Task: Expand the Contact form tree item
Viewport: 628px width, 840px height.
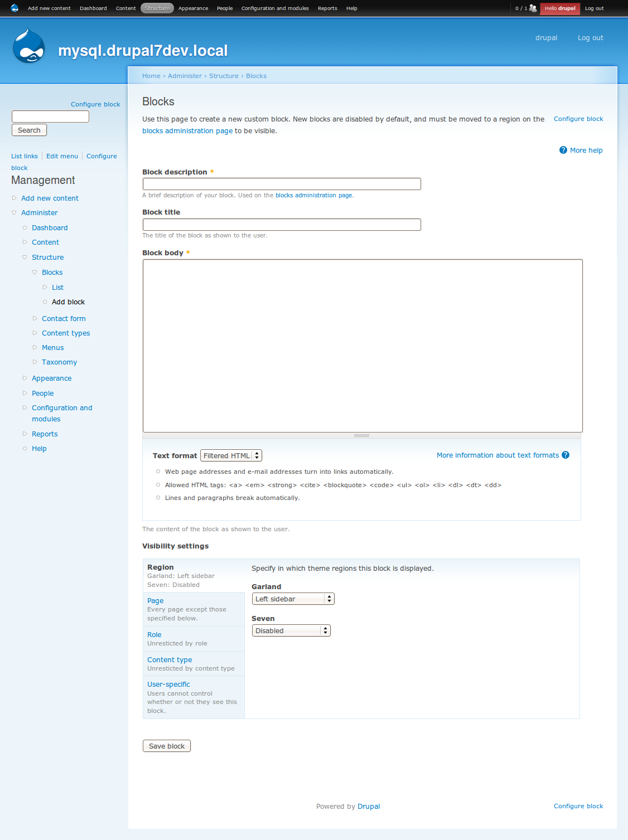Action: [36, 318]
